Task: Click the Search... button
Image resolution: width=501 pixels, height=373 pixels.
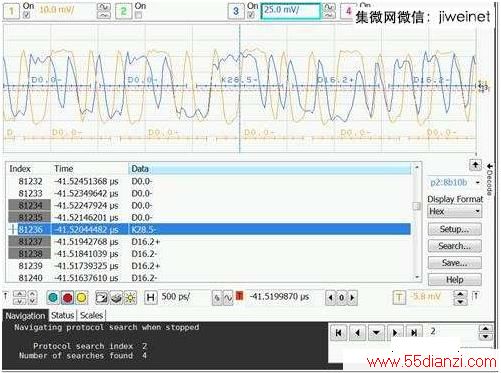Action: (x=455, y=246)
